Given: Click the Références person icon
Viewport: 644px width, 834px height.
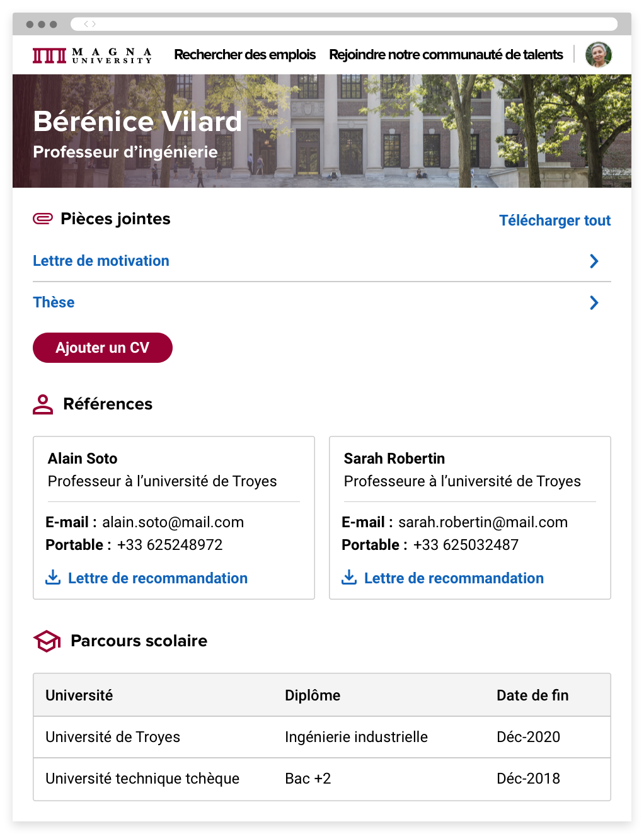Looking at the screenshot, I should 43,404.
